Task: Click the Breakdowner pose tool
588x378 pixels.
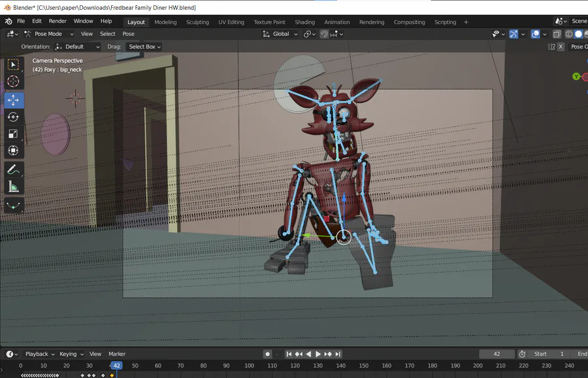Action: [x=13, y=205]
